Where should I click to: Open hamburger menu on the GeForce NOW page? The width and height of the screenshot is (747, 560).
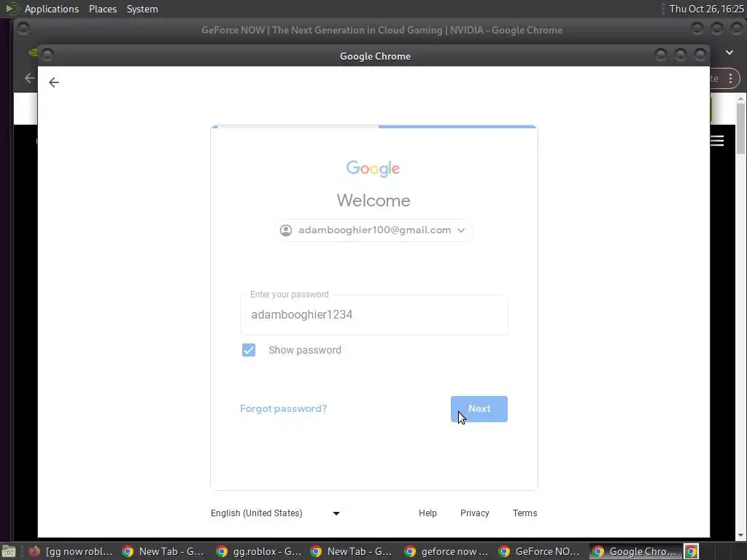point(717,141)
